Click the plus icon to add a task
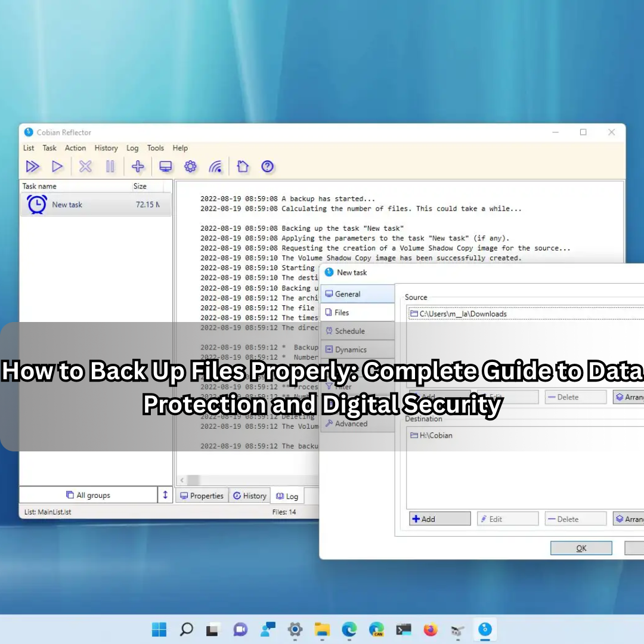This screenshot has width=644, height=644. click(x=138, y=167)
